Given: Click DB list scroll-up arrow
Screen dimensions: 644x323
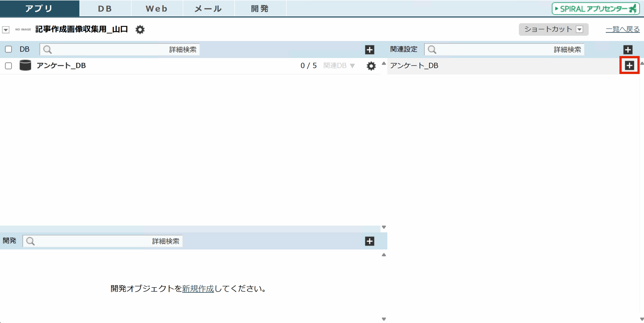Looking at the screenshot, I should (384, 63).
